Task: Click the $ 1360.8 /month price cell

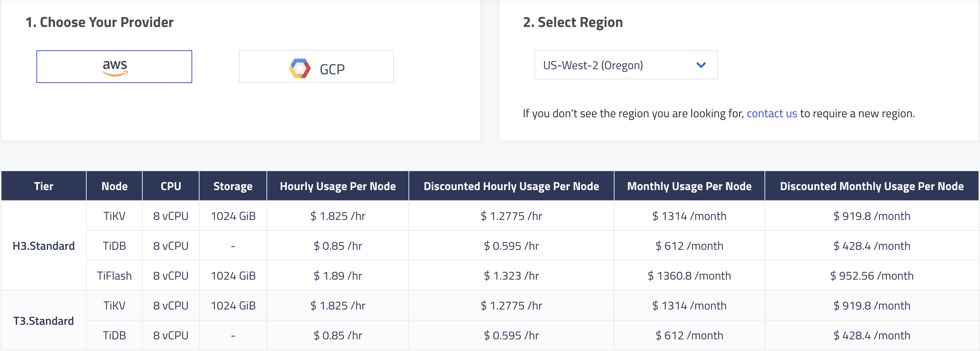Action: click(689, 276)
